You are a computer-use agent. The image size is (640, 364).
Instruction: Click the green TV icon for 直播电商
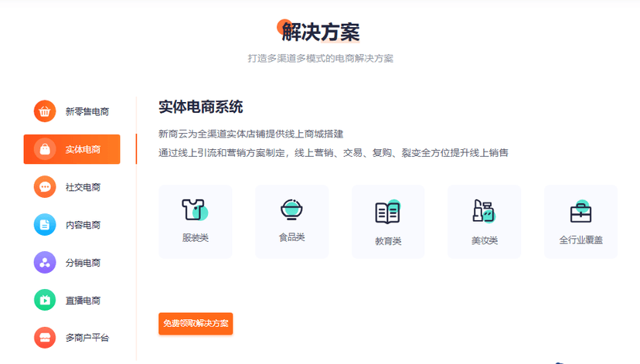click(45, 300)
